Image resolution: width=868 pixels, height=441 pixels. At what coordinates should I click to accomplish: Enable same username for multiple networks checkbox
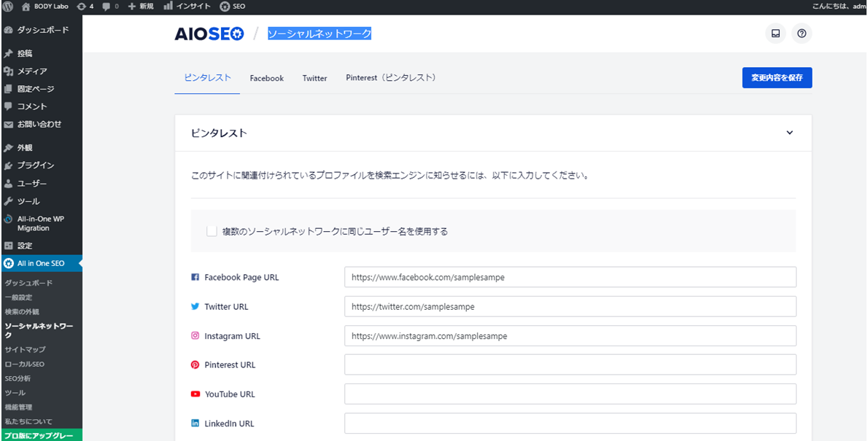tap(212, 231)
